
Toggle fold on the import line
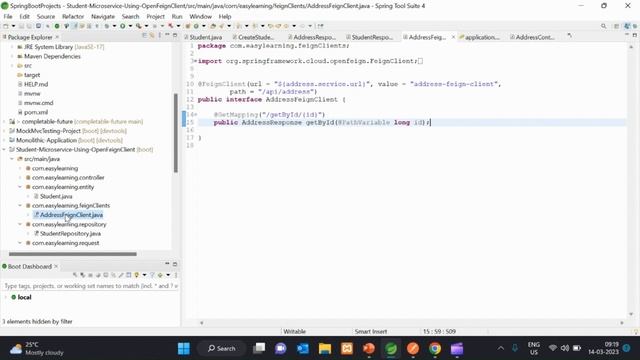click(195, 61)
